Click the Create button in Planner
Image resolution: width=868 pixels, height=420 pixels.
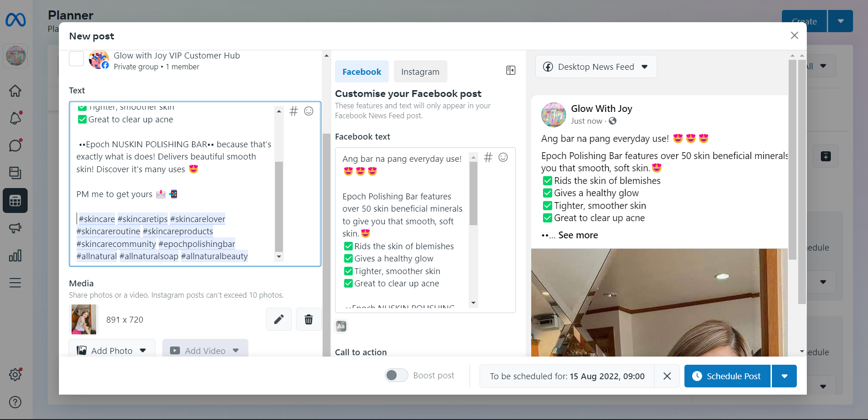(805, 21)
